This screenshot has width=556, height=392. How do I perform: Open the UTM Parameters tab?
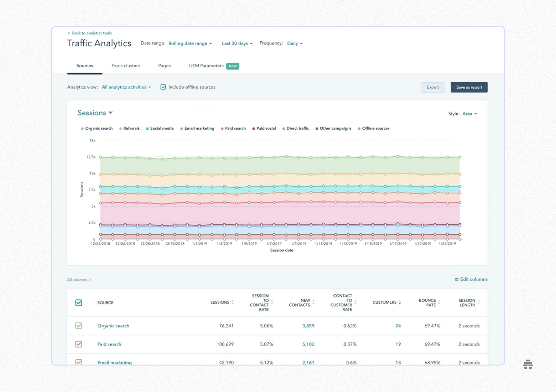[206, 66]
